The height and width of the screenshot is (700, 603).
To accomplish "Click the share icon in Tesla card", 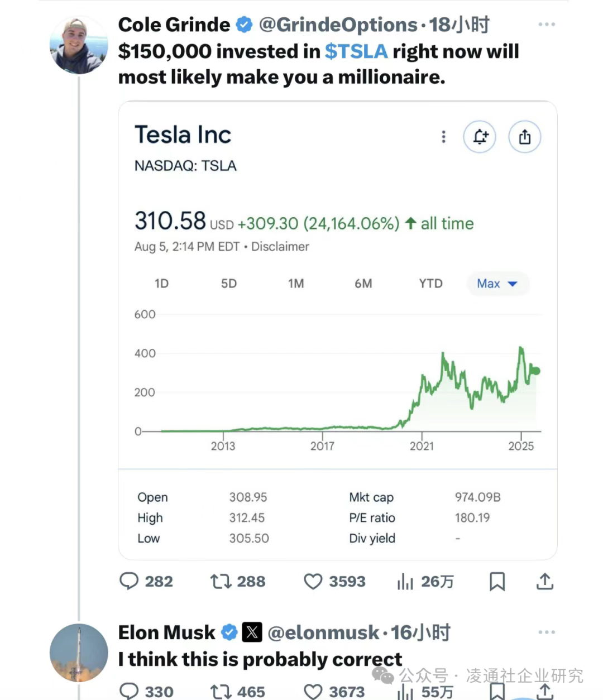I will [x=524, y=137].
